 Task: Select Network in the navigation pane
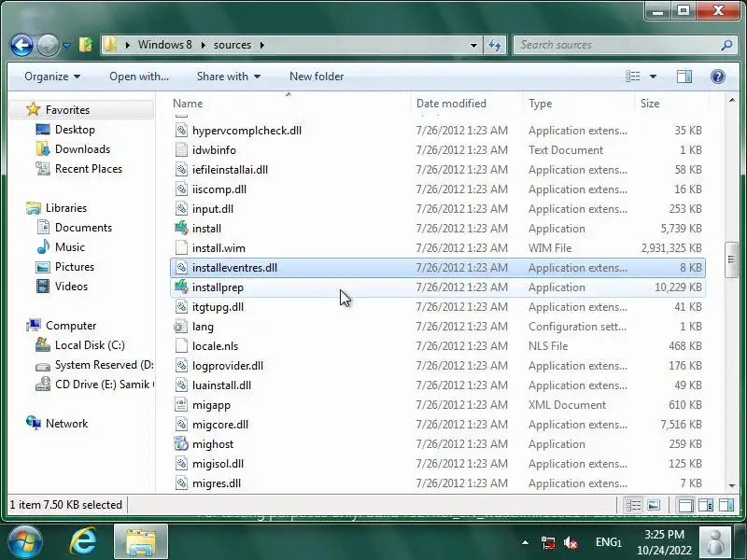[66, 424]
